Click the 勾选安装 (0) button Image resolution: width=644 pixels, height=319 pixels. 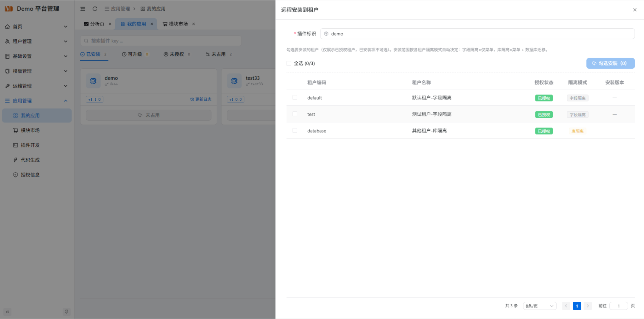[x=610, y=63]
